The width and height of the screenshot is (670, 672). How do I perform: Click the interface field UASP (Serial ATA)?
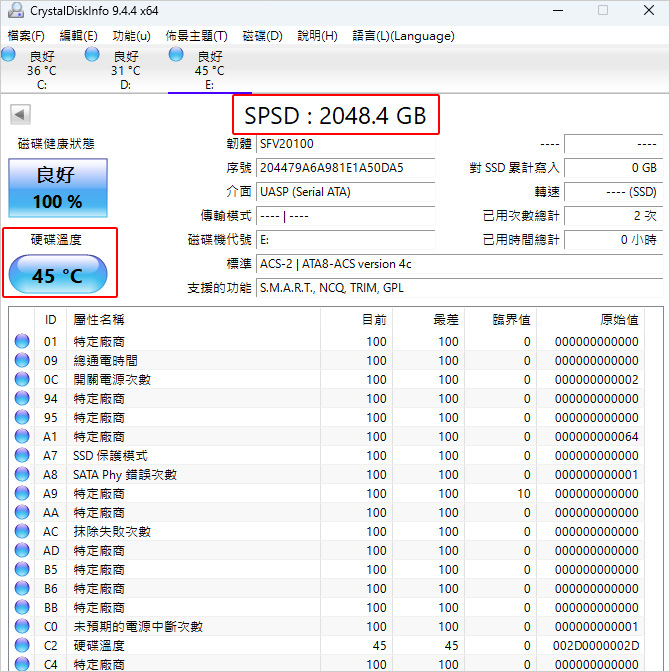(346, 192)
